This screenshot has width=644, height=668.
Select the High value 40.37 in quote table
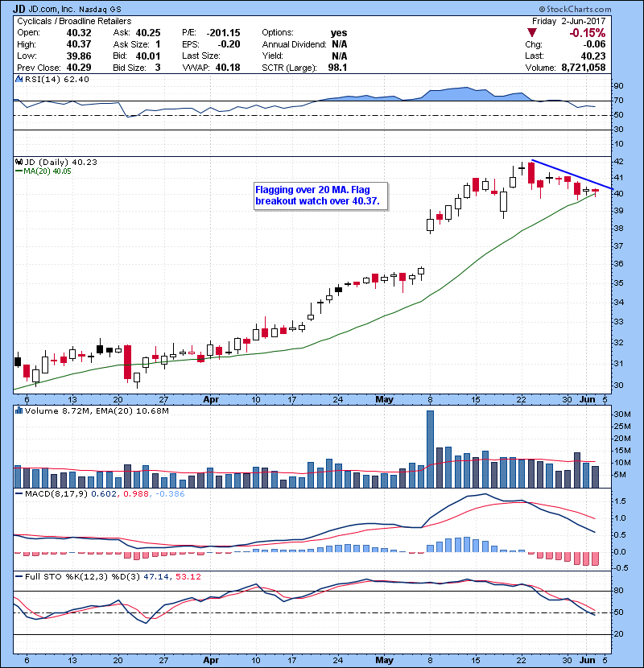[x=79, y=44]
